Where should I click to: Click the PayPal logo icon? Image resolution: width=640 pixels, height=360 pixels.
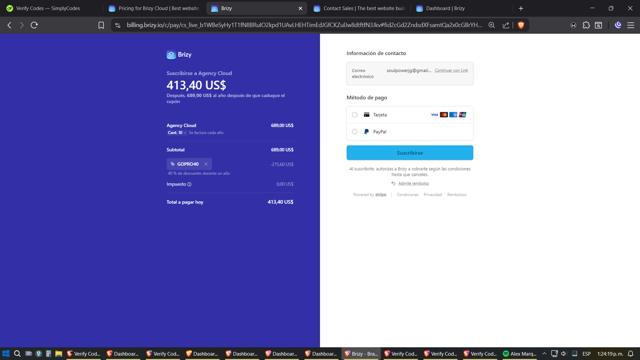(367, 132)
